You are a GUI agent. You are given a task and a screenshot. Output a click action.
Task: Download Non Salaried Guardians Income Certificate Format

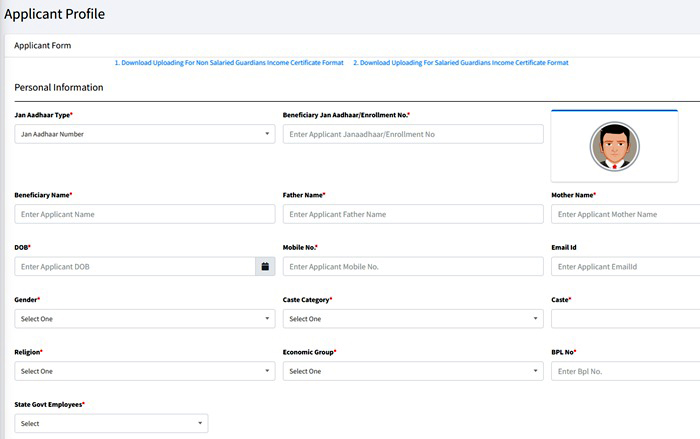[229, 63]
